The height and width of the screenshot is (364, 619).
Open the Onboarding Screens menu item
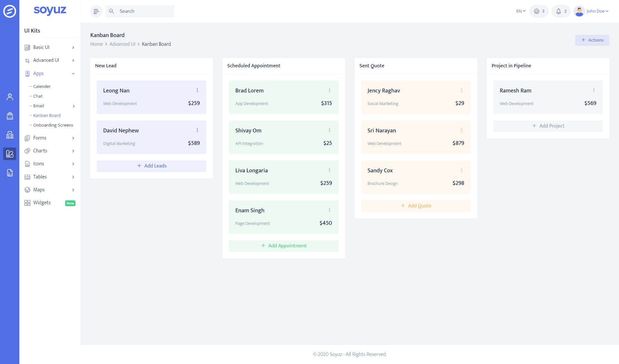[x=53, y=125]
